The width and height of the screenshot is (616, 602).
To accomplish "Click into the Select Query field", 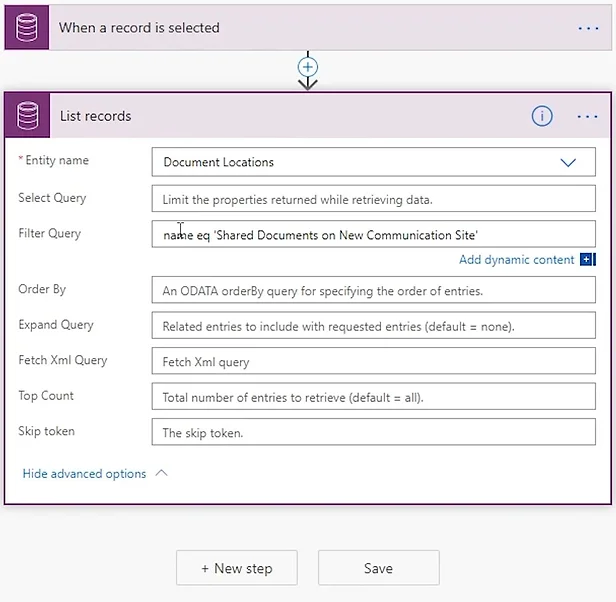I will click(373, 199).
